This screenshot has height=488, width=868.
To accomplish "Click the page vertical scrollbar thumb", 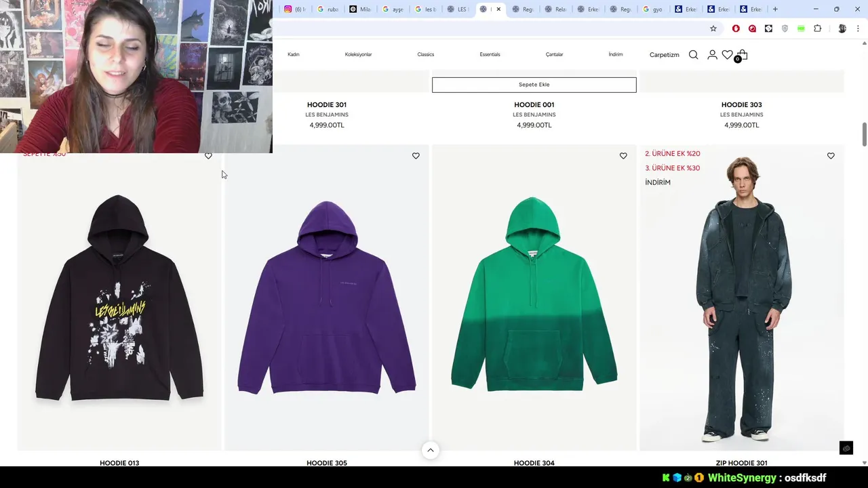I will 864,134.
